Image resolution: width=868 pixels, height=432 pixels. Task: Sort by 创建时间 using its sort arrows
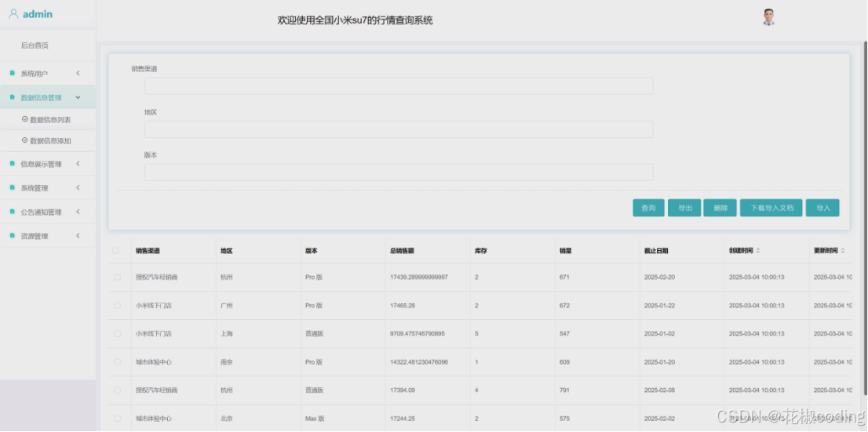pos(758,251)
